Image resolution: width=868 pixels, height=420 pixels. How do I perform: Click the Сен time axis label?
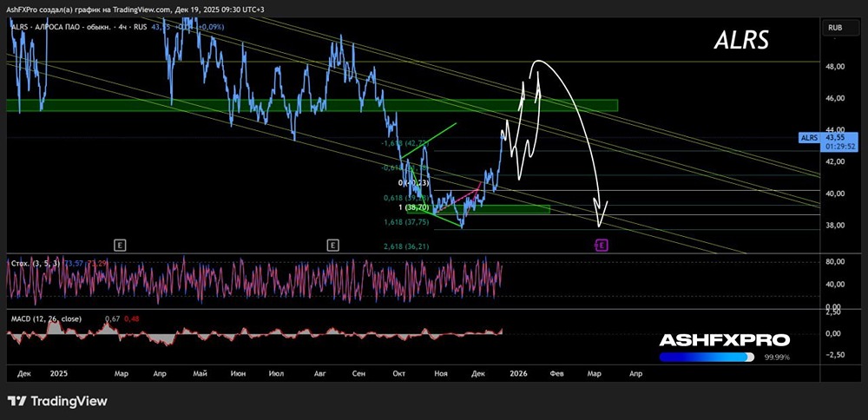[358, 374]
